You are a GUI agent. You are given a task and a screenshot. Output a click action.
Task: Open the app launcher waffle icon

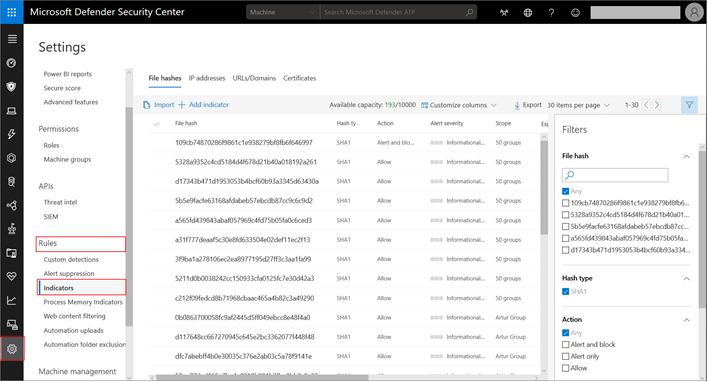coord(12,12)
